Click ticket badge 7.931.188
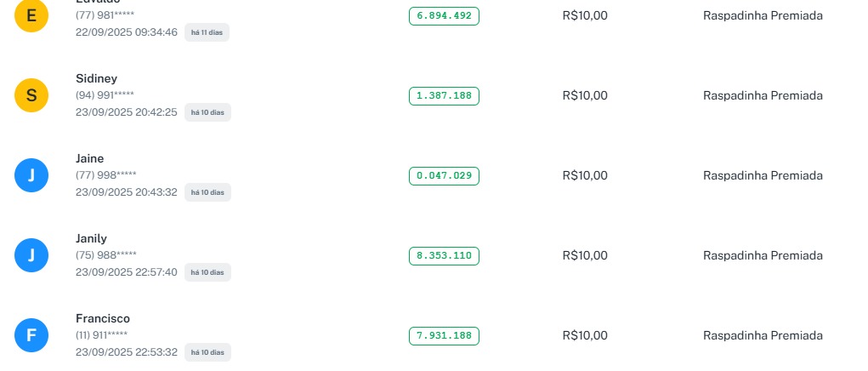 [444, 335]
